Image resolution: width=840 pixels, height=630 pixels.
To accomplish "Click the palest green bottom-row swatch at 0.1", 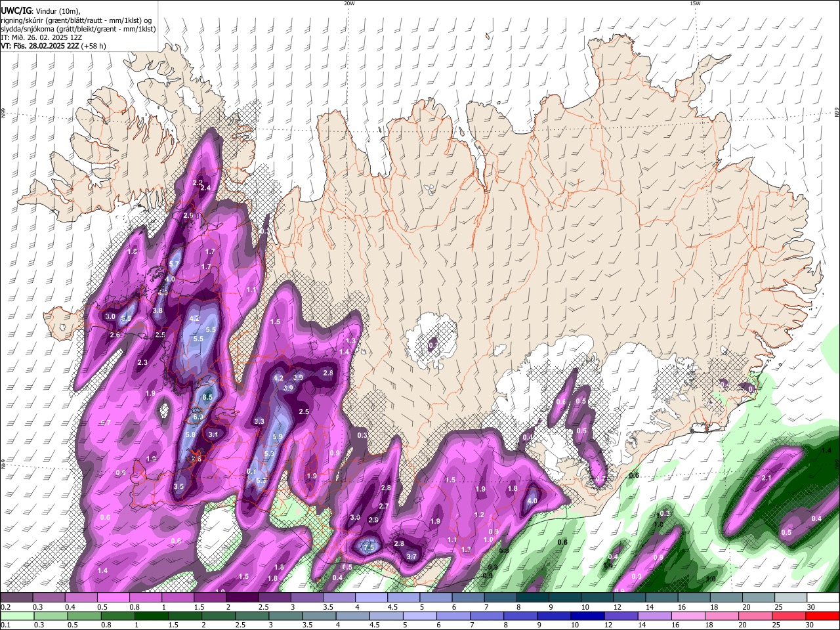I will point(16,616).
